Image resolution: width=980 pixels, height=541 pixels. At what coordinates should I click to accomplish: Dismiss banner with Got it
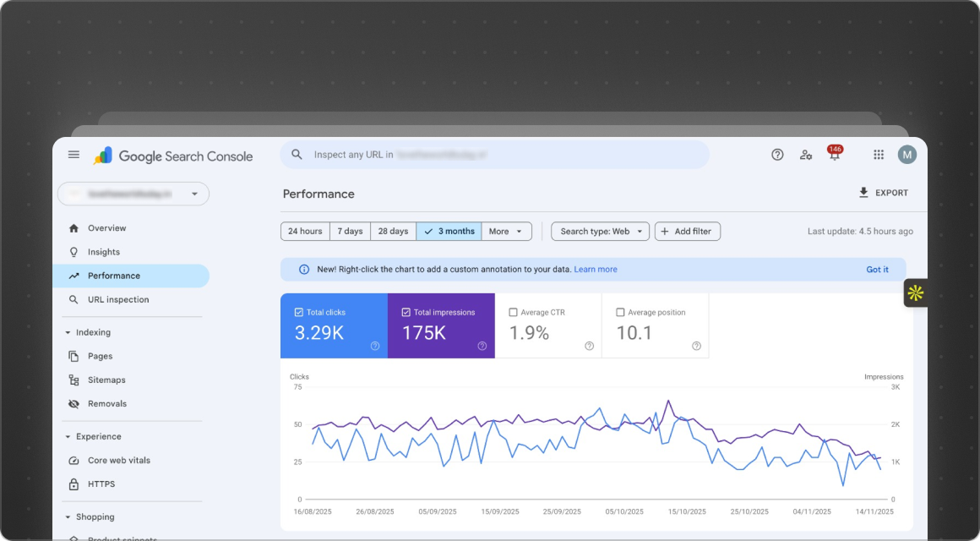[877, 270]
